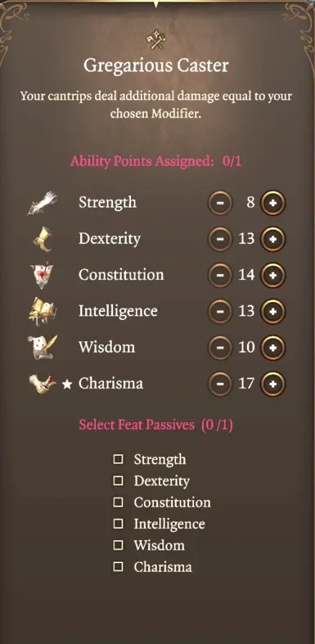Viewport: 315px width, 644px height.
Task: Check the Strength feat passive box
Action: coord(119,459)
